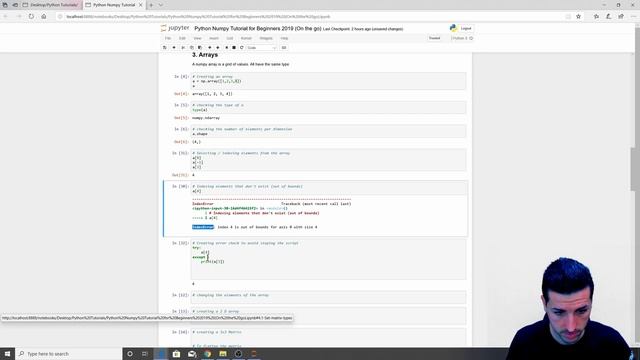Open the File menu
The height and width of the screenshot is (360, 640).
click(x=168, y=38)
